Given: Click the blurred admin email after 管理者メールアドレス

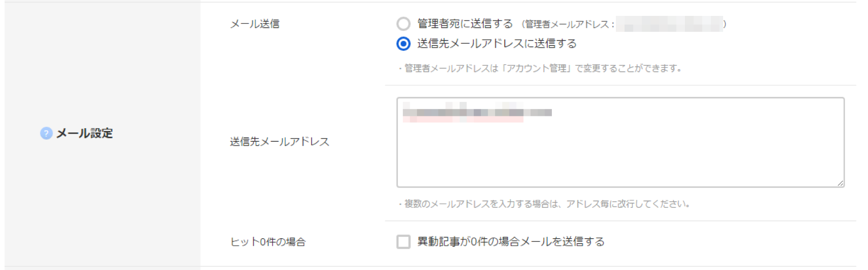Looking at the screenshot, I should click(670, 24).
